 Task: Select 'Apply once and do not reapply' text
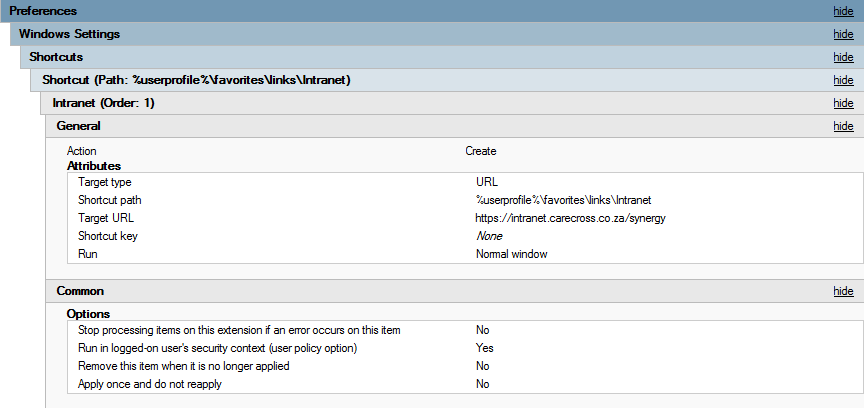point(149,384)
